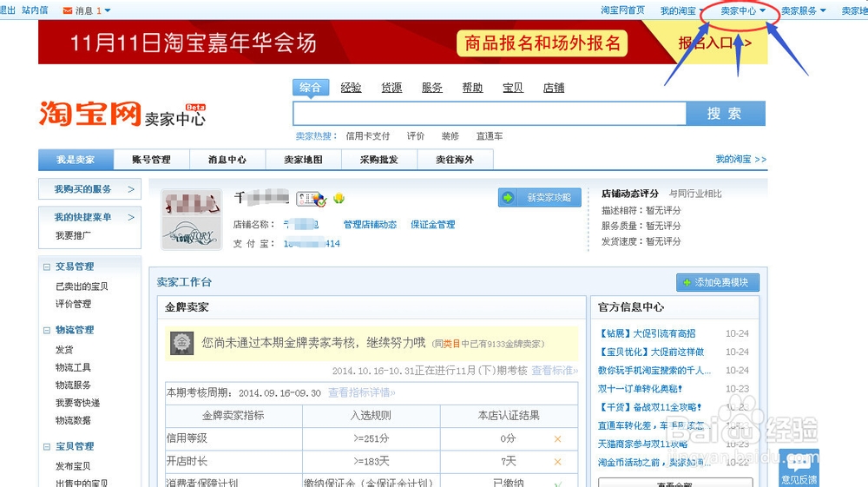Open 我要推广 in quick menu

click(x=73, y=236)
